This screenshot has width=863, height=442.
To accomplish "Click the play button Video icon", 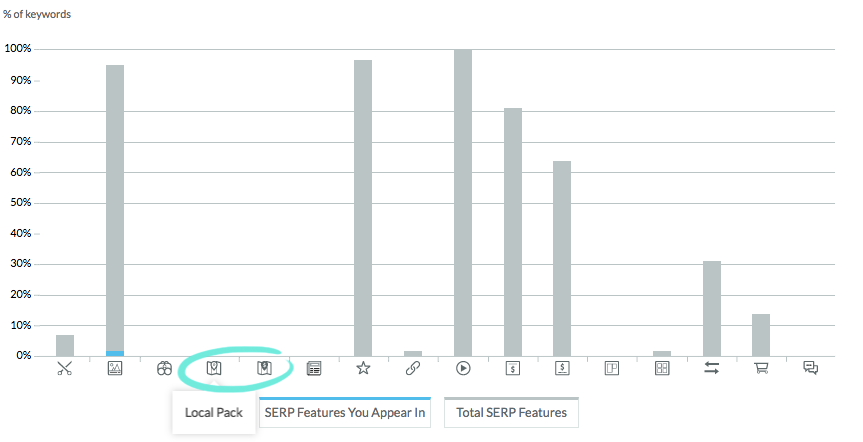I will tap(463, 368).
